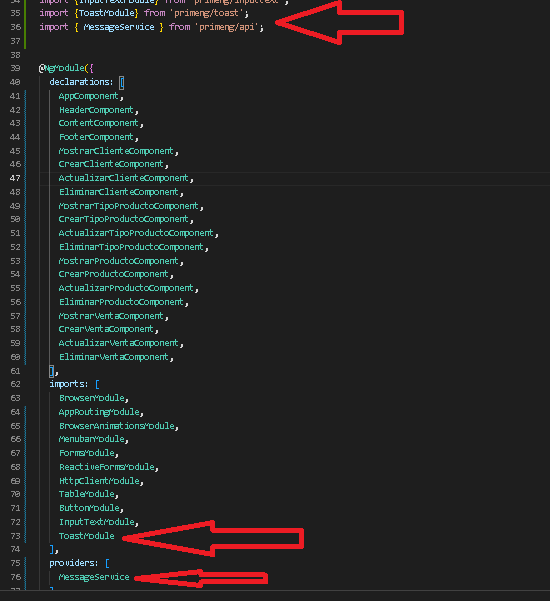The width and height of the screenshot is (550, 601).
Task: Click the closing bracket on line 74
Action: (x=52, y=549)
